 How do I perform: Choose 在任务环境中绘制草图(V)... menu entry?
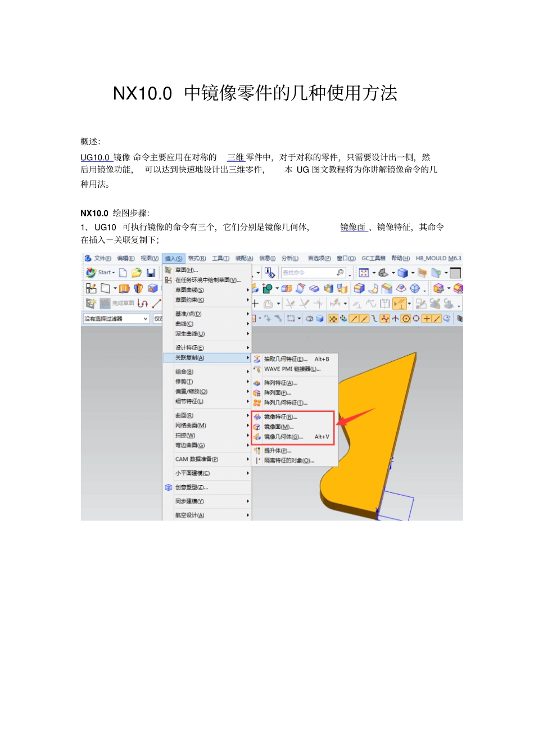[x=207, y=280]
